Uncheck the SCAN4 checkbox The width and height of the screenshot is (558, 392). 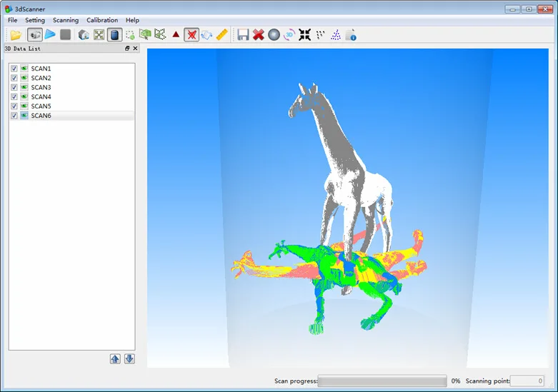(x=14, y=97)
